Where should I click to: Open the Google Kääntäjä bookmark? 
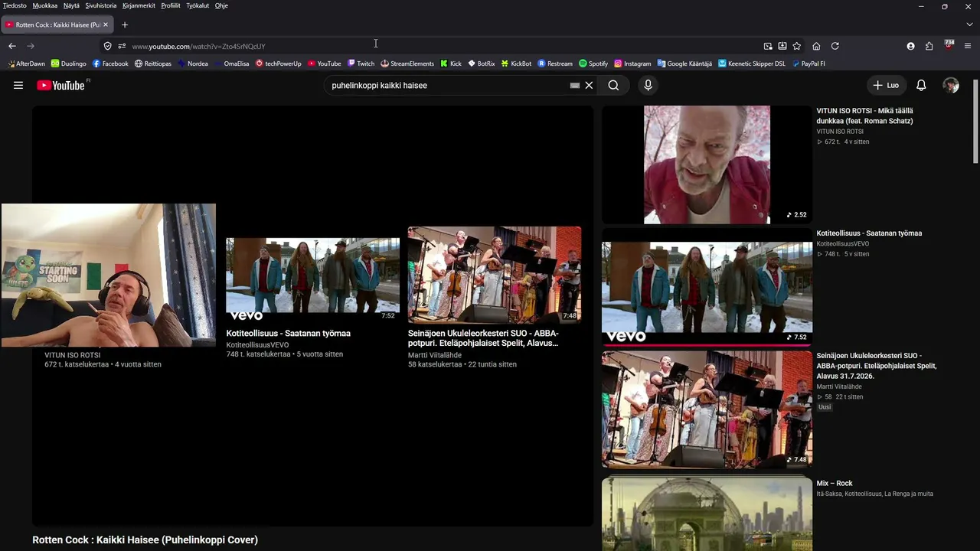point(684,64)
